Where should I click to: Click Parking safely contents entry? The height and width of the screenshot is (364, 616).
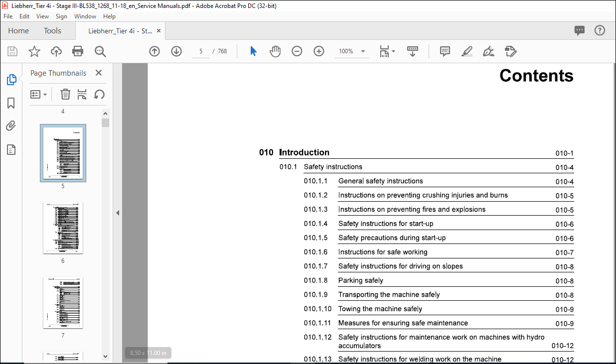pyautogui.click(x=361, y=280)
